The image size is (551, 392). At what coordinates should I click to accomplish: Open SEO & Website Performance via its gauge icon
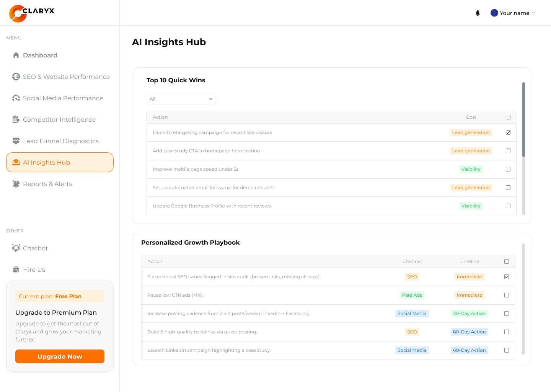(16, 77)
